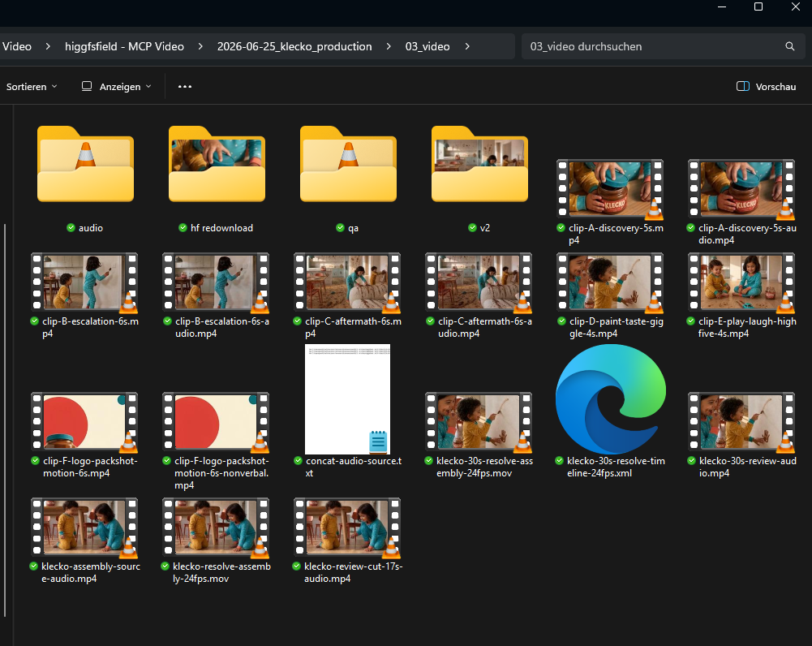Expand chevron after 03_video breadcrumb
The height and width of the screenshot is (646, 812).
click(467, 46)
